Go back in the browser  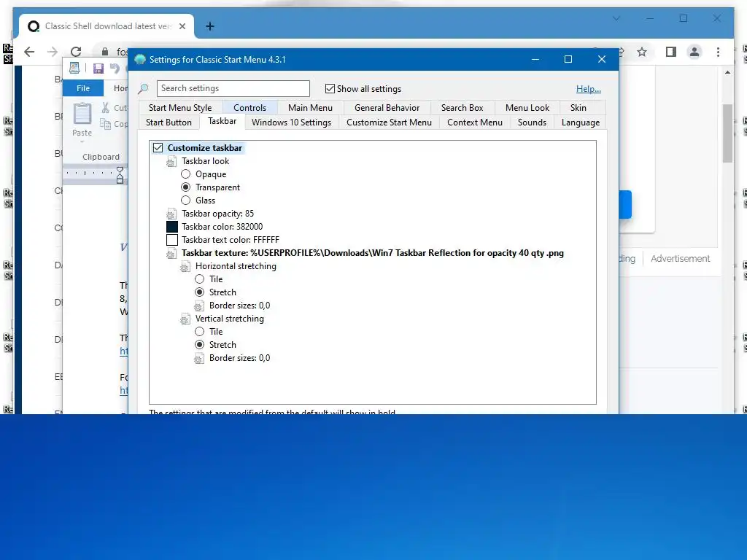click(x=29, y=52)
